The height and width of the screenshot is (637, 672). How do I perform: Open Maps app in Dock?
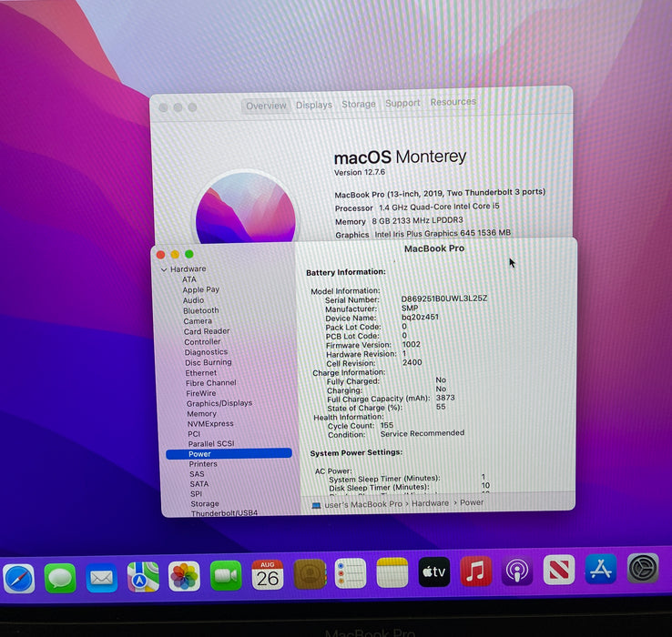[x=143, y=577]
